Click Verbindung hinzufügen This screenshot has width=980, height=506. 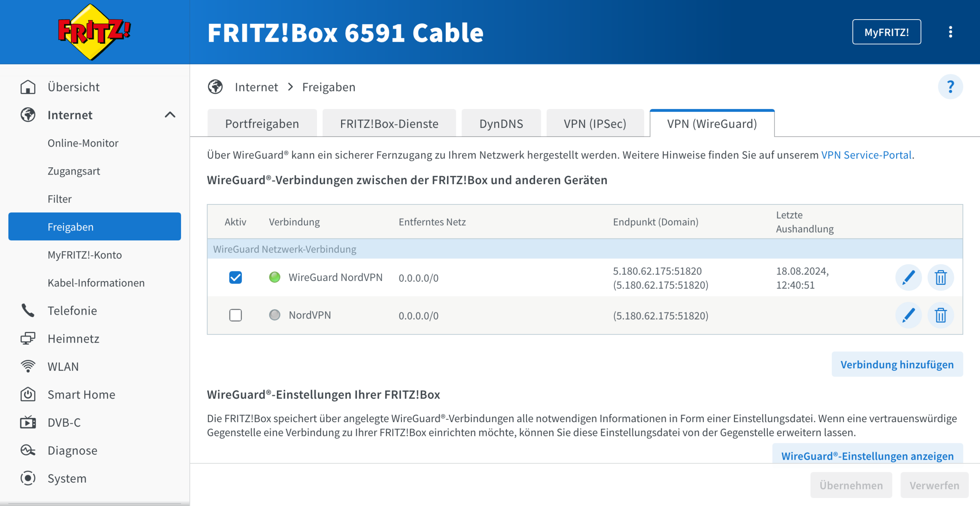(897, 364)
